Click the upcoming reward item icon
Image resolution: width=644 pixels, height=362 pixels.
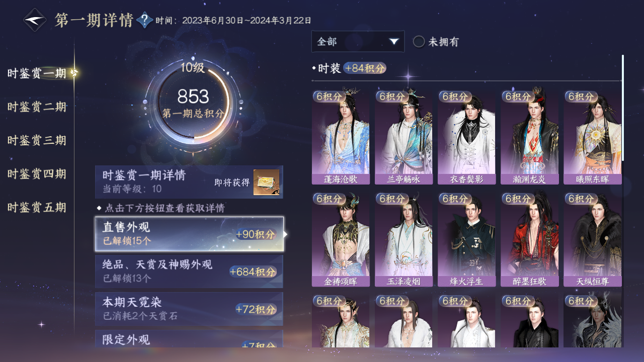tap(266, 183)
